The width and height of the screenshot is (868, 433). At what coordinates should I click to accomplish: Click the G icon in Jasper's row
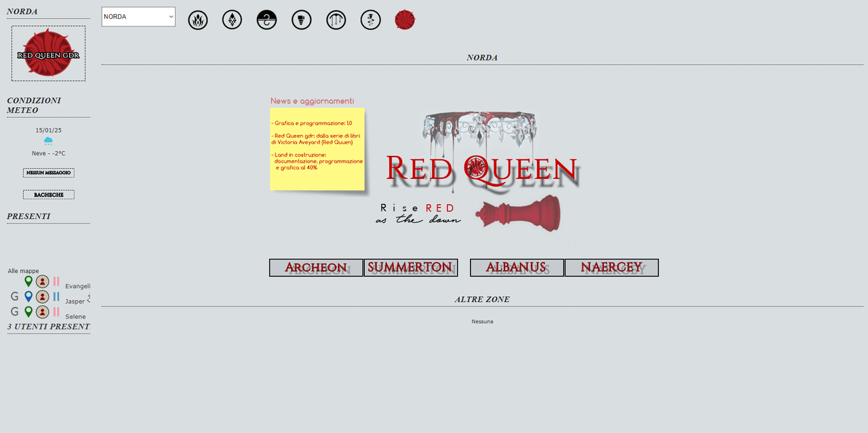(14, 296)
